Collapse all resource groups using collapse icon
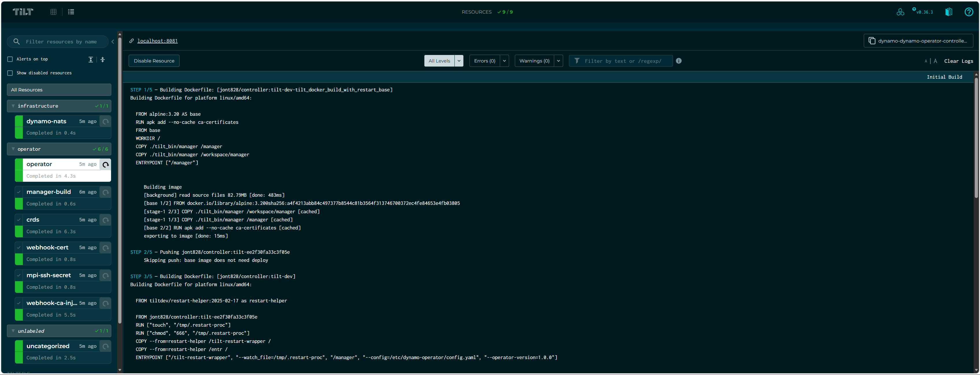The width and height of the screenshot is (980, 375). (x=103, y=60)
